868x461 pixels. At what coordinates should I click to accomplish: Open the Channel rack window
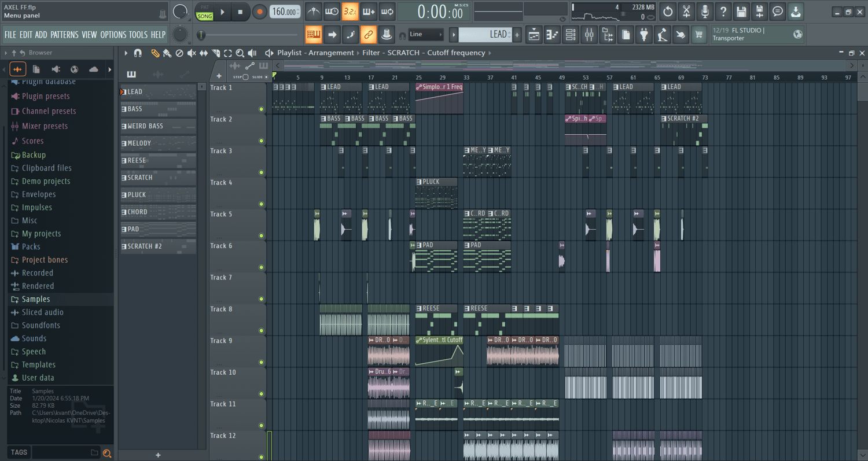click(x=571, y=35)
